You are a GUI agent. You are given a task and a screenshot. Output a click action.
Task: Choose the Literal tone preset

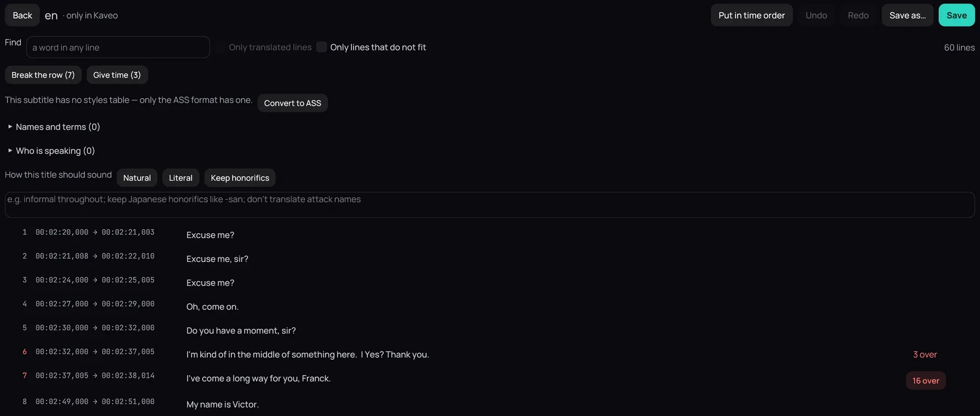180,178
